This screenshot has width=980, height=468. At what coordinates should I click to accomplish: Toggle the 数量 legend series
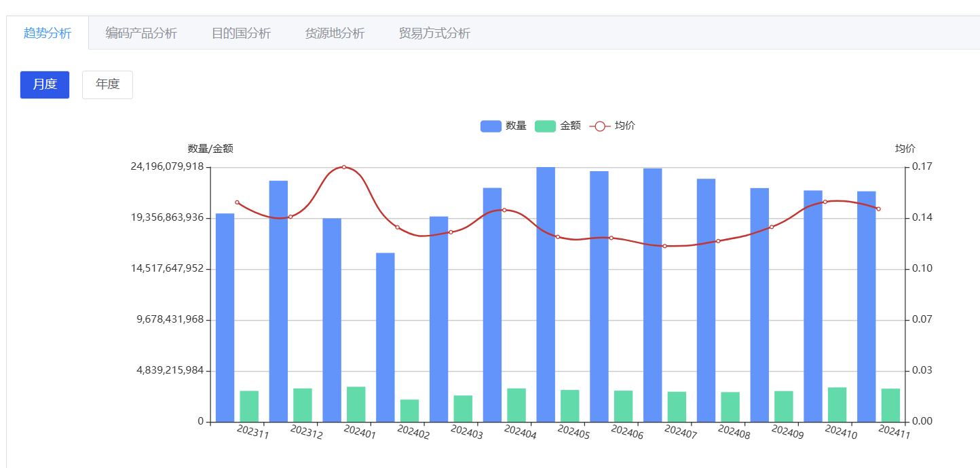click(x=516, y=126)
